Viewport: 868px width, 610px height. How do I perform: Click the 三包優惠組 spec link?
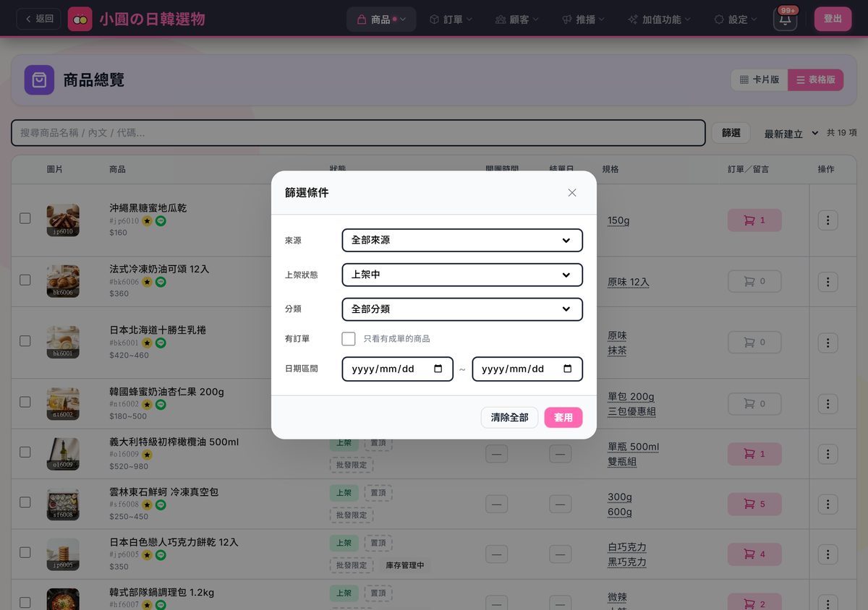[631, 411]
